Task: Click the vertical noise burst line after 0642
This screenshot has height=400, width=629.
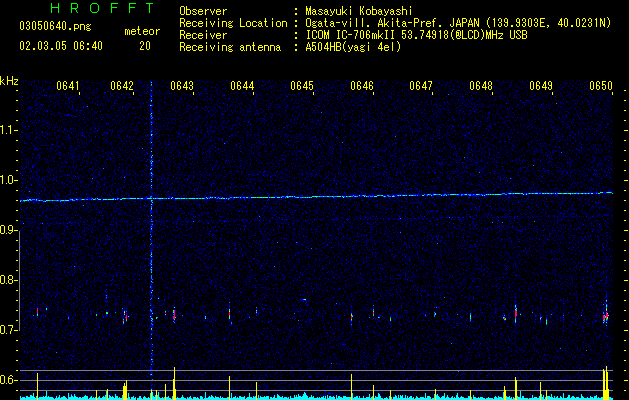Action: point(151,229)
